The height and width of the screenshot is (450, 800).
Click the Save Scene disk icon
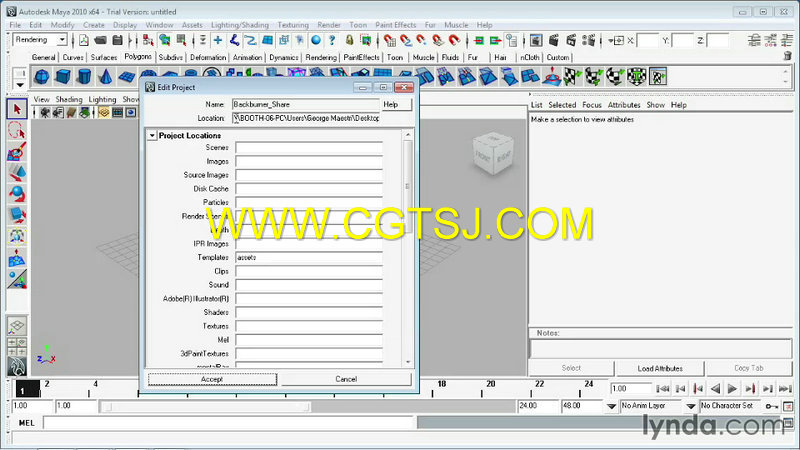pyautogui.click(x=117, y=40)
